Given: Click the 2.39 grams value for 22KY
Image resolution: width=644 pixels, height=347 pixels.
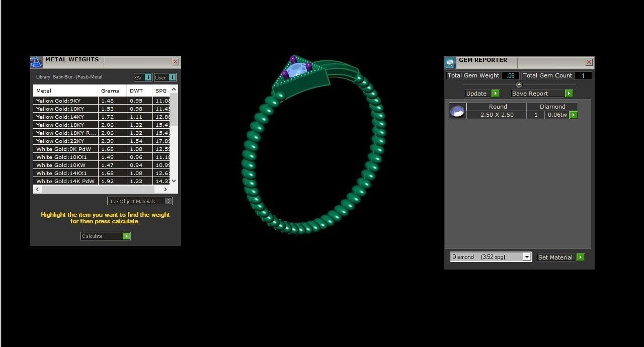Looking at the screenshot, I should (x=107, y=141).
